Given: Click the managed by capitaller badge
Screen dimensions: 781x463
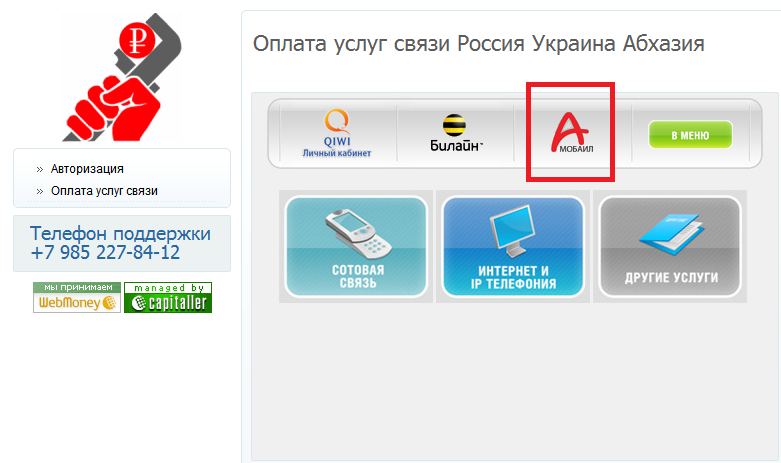Looking at the screenshot, I should click(168, 298).
